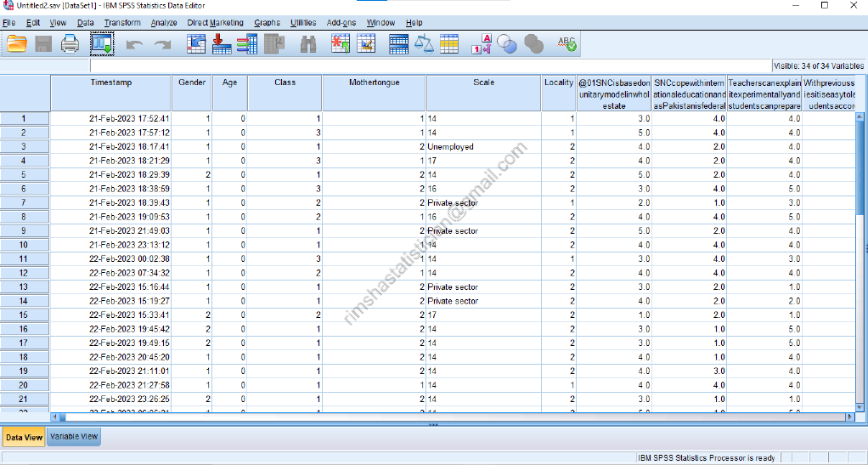Open the Split File tool

398,44
